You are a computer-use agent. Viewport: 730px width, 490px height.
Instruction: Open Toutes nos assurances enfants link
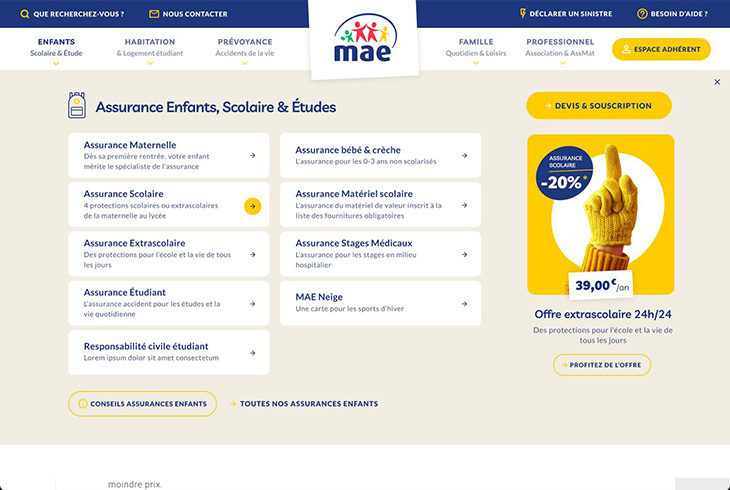[x=304, y=404]
